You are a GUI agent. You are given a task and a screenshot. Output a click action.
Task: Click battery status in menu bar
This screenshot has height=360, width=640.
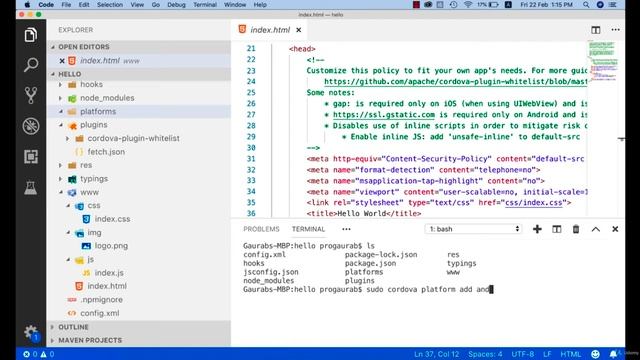click(x=488, y=5)
